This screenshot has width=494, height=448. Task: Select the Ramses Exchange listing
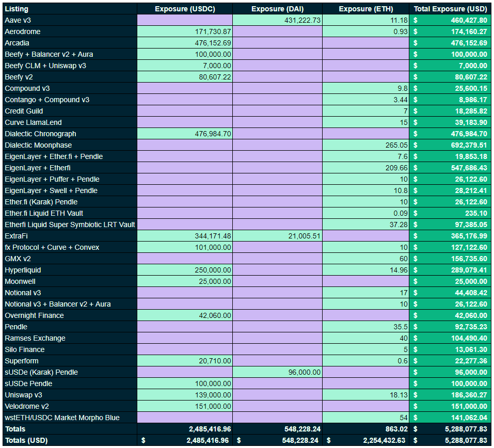coord(70,338)
